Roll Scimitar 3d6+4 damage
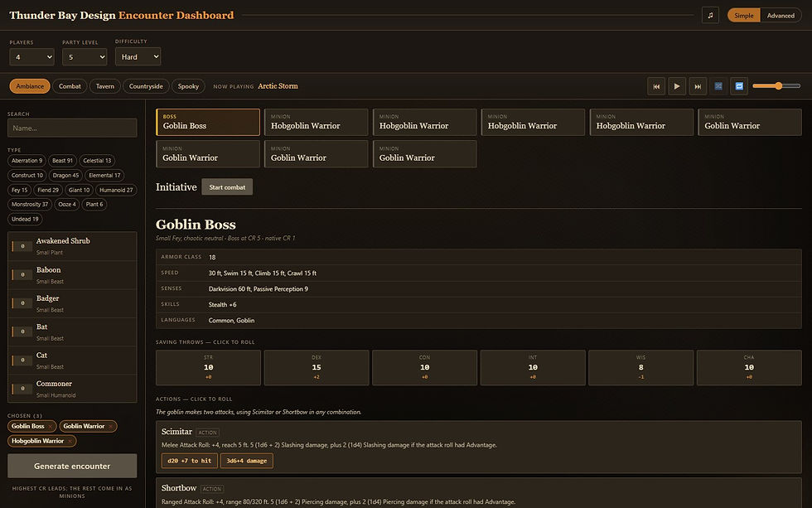The image size is (812, 508). (x=247, y=461)
